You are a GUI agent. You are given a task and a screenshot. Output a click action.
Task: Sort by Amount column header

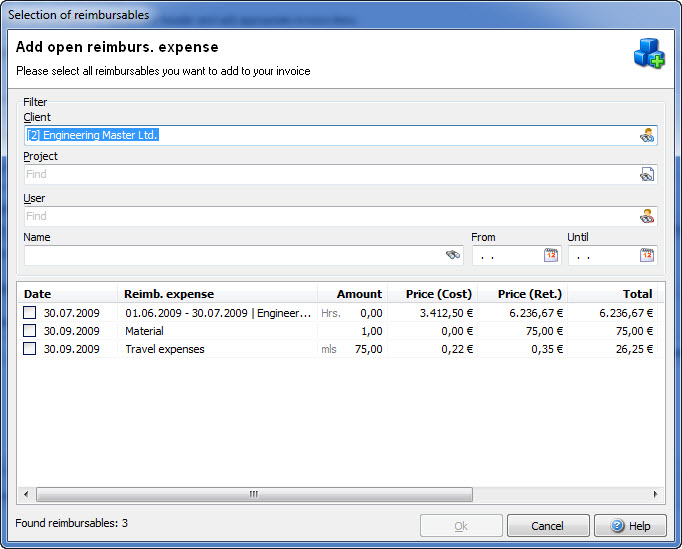point(353,294)
